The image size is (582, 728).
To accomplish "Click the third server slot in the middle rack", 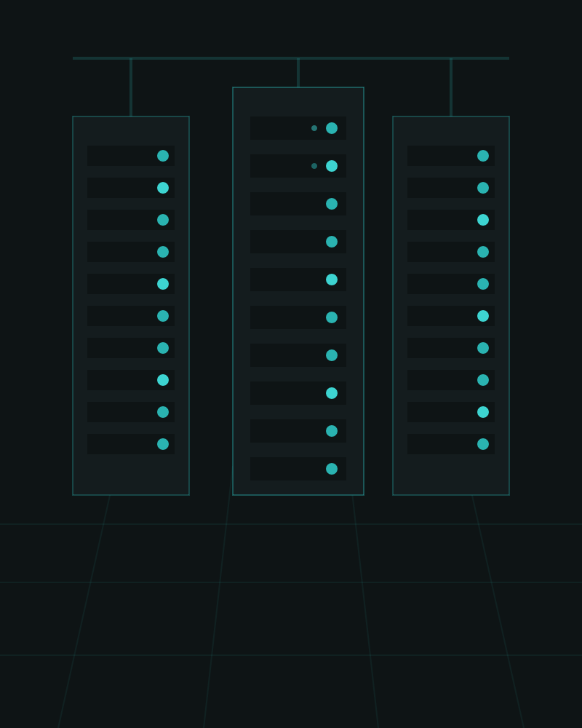I will click(x=298, y=204).
